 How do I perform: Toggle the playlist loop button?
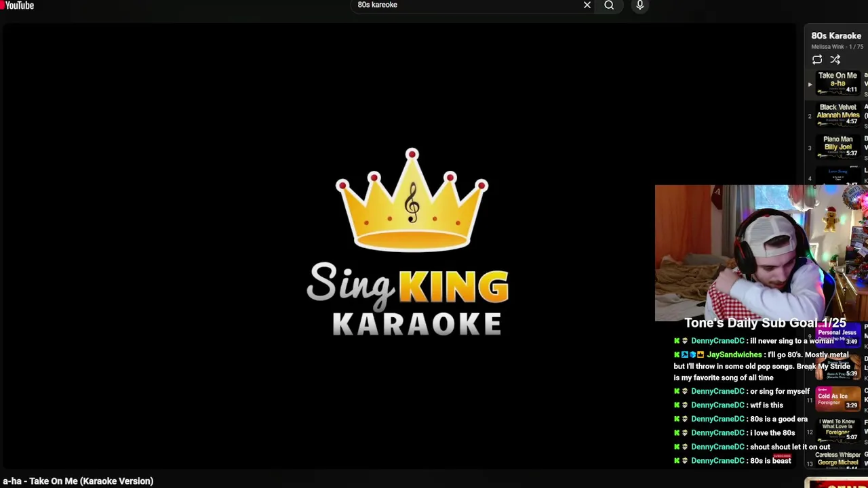coord(817,60)
